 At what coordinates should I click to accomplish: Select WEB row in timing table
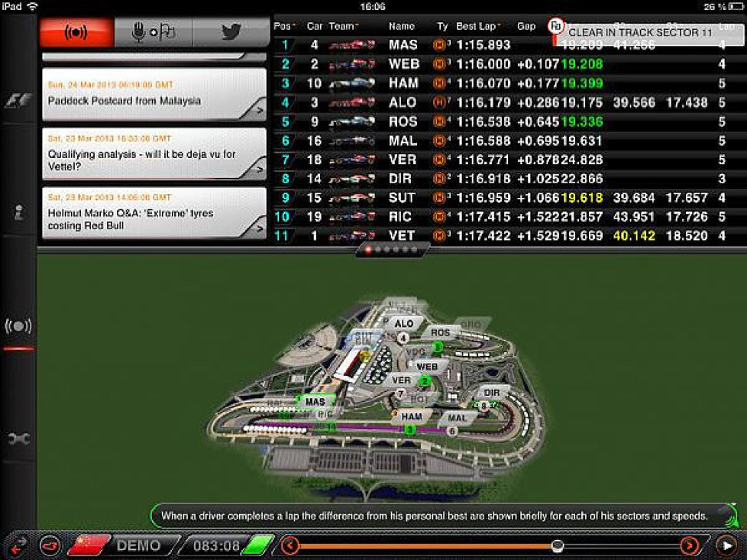pyautogui.click(x=509, y=64)
